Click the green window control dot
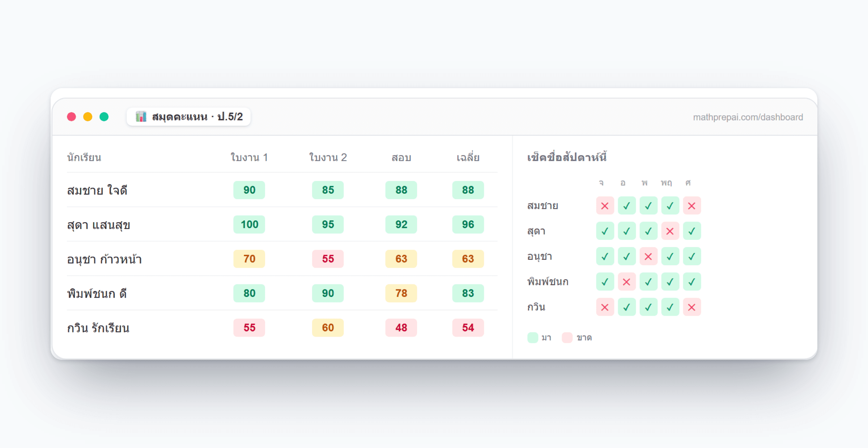The image size is (868, 448). tap(104, 117)
